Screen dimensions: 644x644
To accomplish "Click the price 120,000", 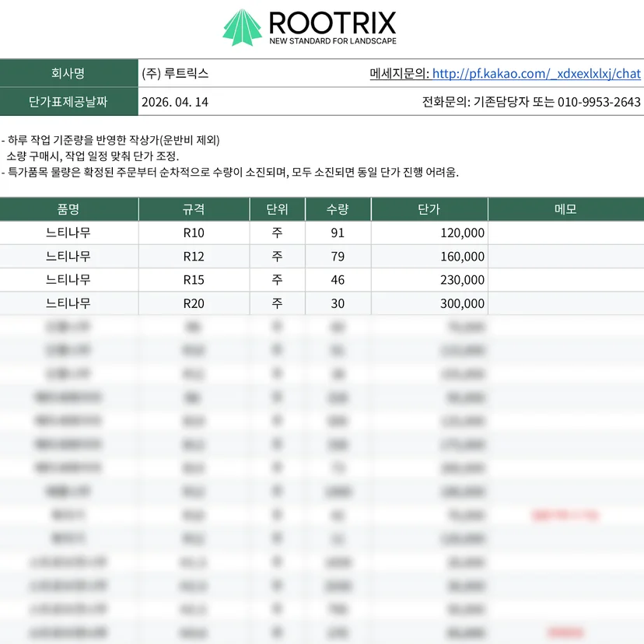I will pos(463,233).
